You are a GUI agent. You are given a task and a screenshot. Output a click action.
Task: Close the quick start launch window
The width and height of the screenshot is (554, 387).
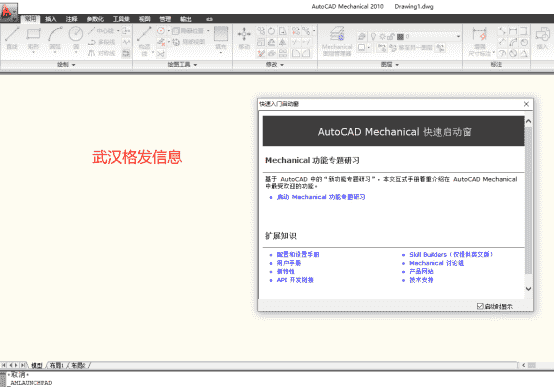(526, 104)
